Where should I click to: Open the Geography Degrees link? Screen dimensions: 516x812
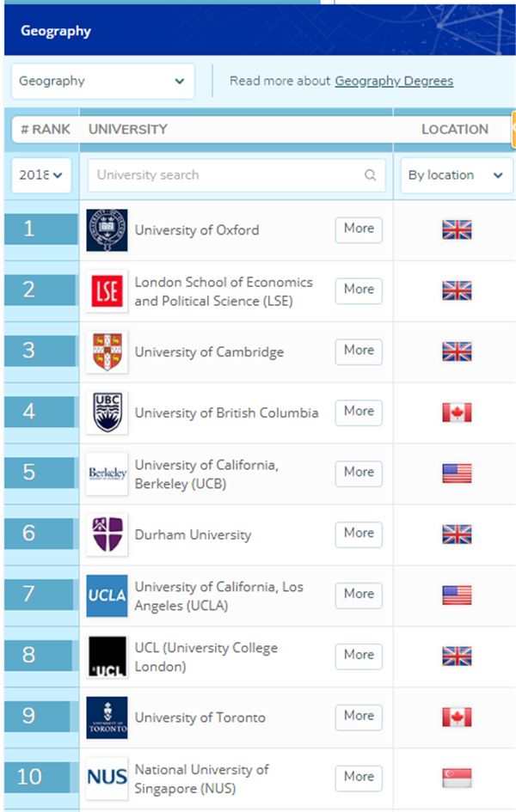click(x=394, y=81)
